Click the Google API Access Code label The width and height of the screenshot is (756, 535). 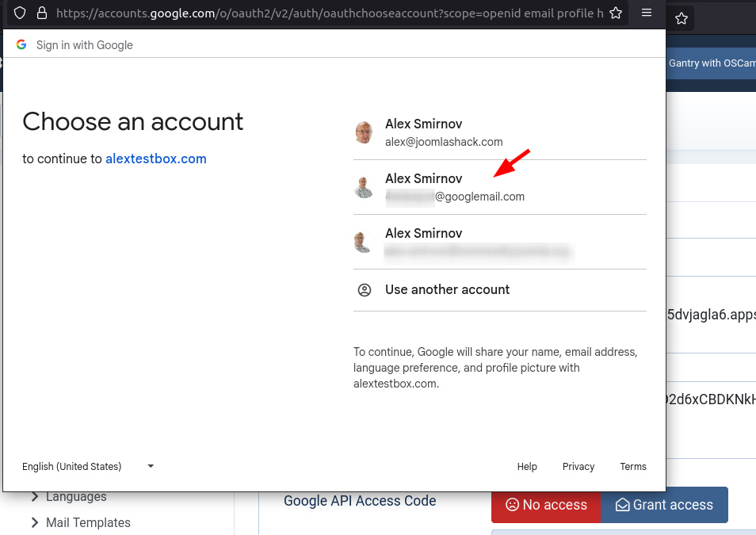(x=360, y=501)
